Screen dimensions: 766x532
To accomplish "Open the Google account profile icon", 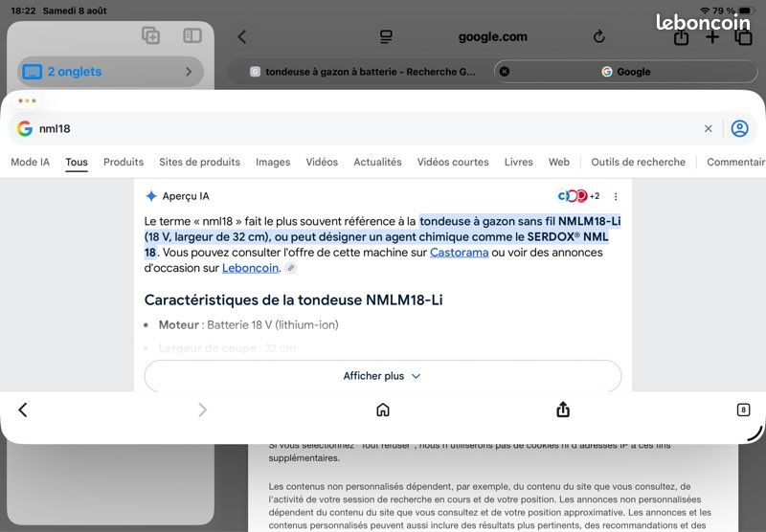I will click(739, 128).
